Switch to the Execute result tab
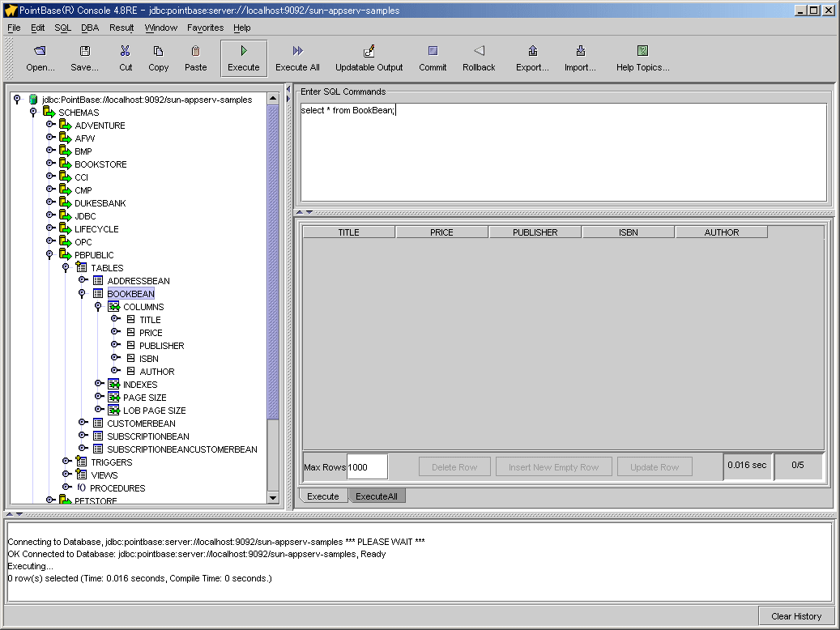Image resolution: width=840 pixels, height=630 pixels. (x=322, y=496)
